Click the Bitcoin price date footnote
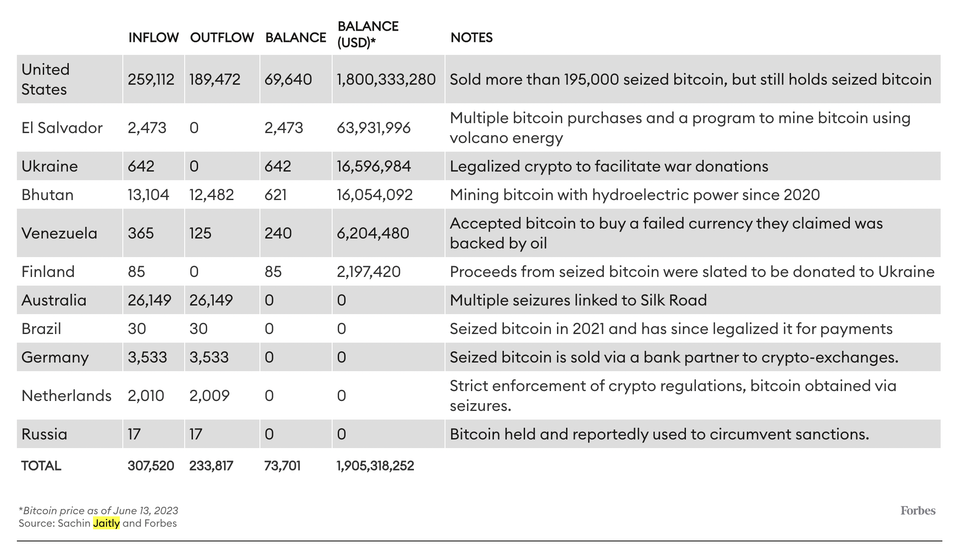980x560 pixels. point(99,511)
